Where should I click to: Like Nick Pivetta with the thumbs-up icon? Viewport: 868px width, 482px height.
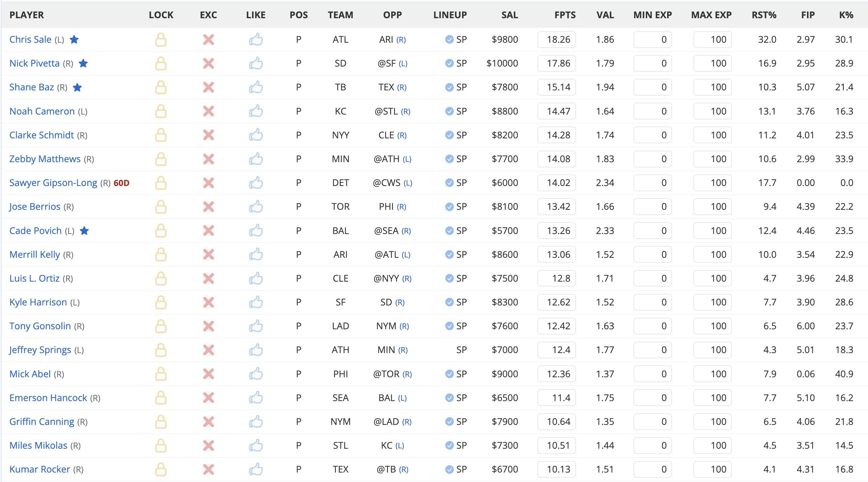pos(256,63)
